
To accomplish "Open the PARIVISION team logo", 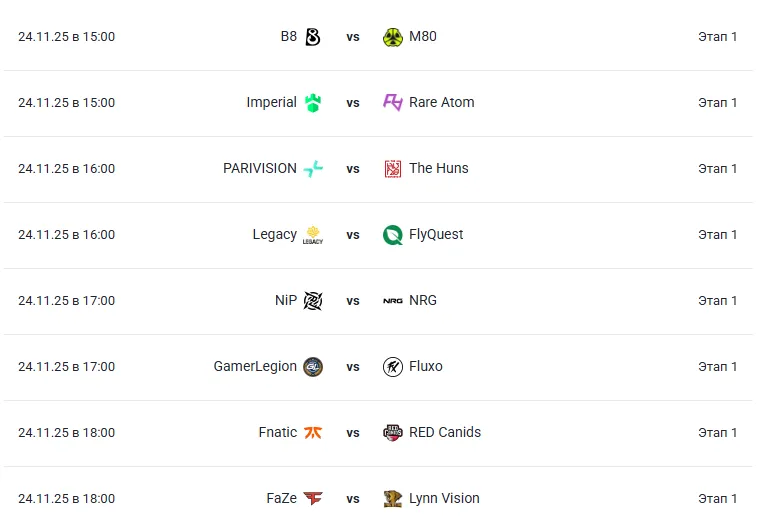I will [x=313, y=169].
